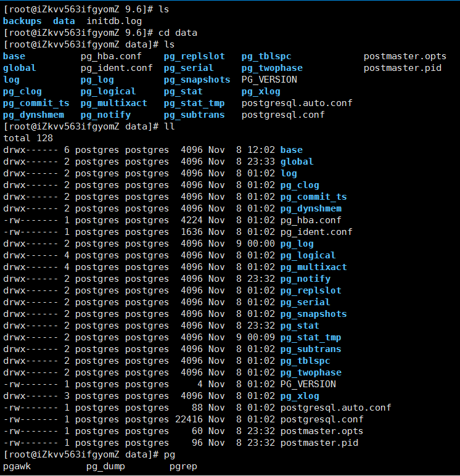Click 'pg_hba.conf' in the long listing
Screen dimensions: 460x476
point(311,220)
